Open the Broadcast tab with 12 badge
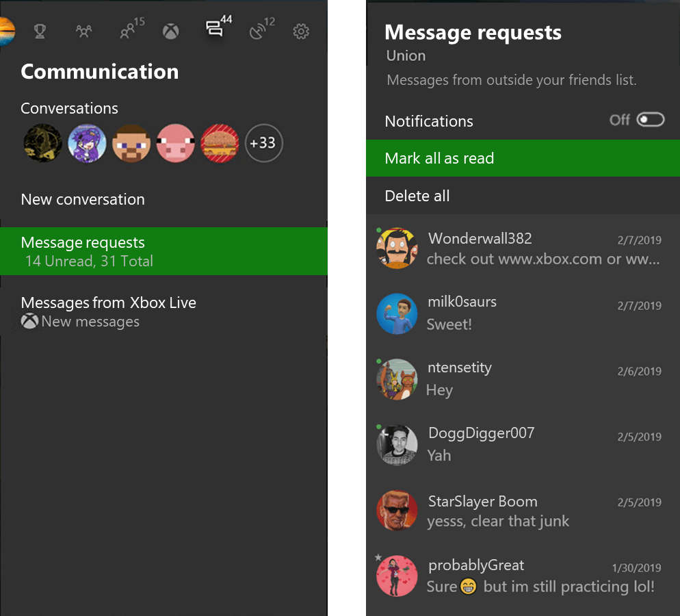The width and height of the screenshot is (680, 616). (x=261, y=29)
